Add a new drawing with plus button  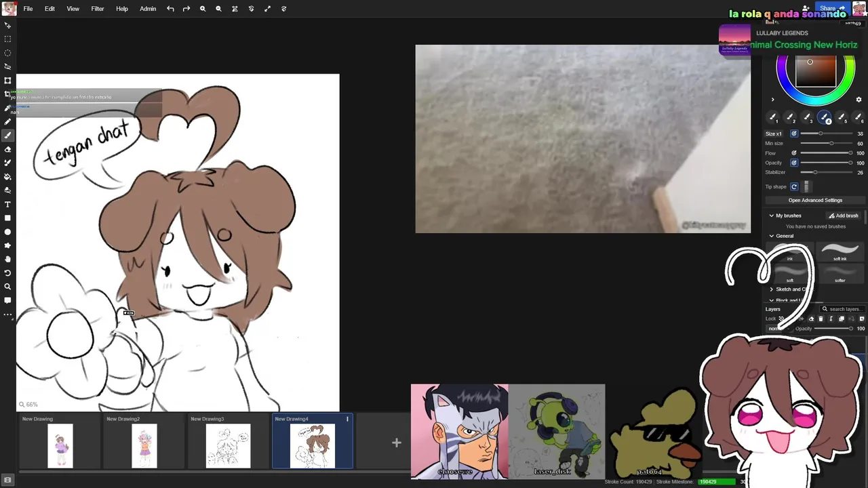coord(397,443)
